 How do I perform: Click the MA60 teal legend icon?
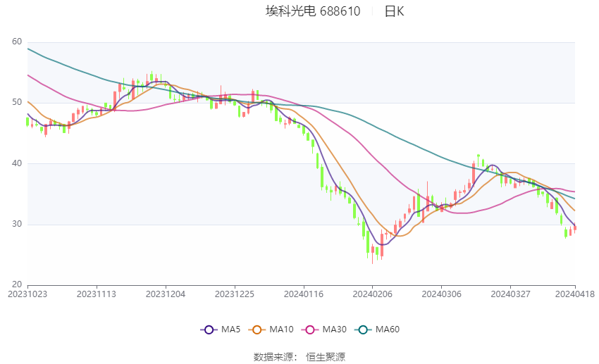[x=363, y=330]
